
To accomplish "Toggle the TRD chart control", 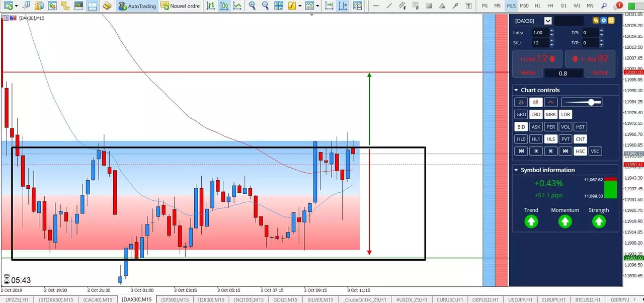I will click(x=536, y=115).
